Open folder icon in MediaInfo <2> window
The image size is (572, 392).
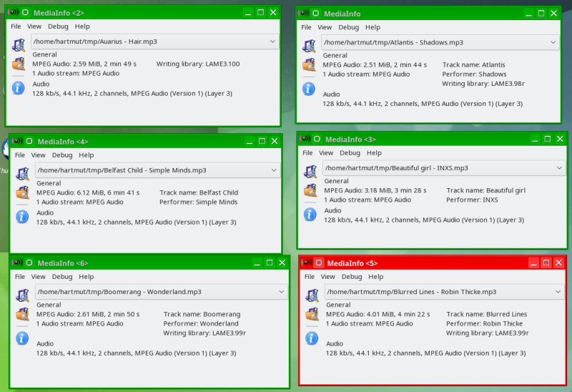point(19,64)
